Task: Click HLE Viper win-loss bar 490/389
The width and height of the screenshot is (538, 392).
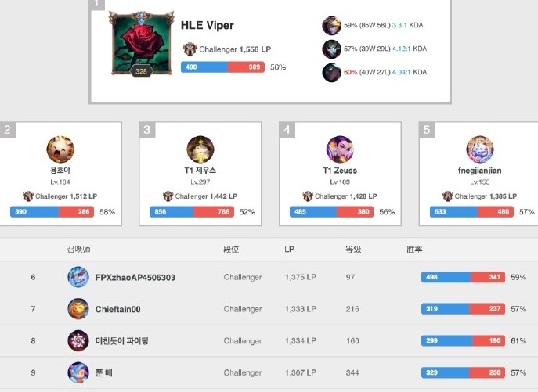Action: point(222,67)
